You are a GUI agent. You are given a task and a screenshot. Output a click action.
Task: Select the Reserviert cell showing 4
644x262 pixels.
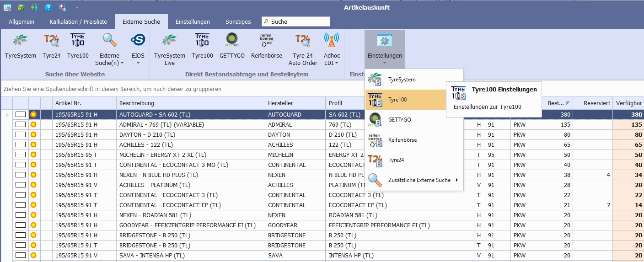[x=593, y=175]
